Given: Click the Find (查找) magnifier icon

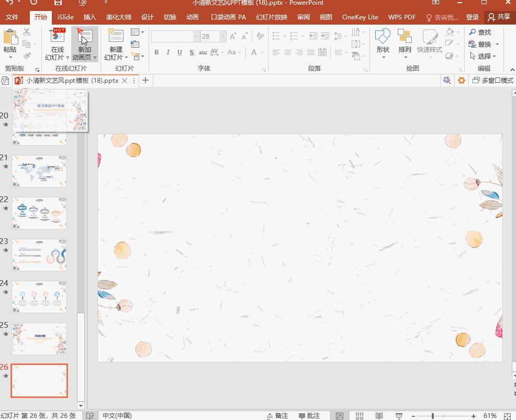Looking at the screenshot, I should tap(473, 32).
